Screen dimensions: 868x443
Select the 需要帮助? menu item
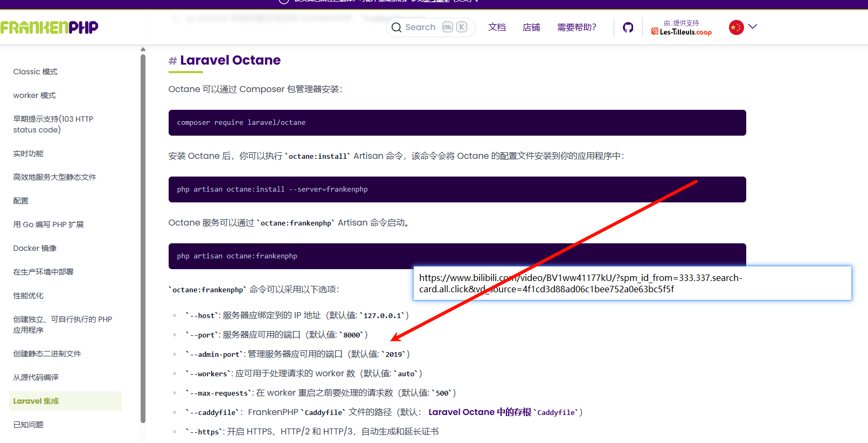pyautogui.click(x=577, y=27)
